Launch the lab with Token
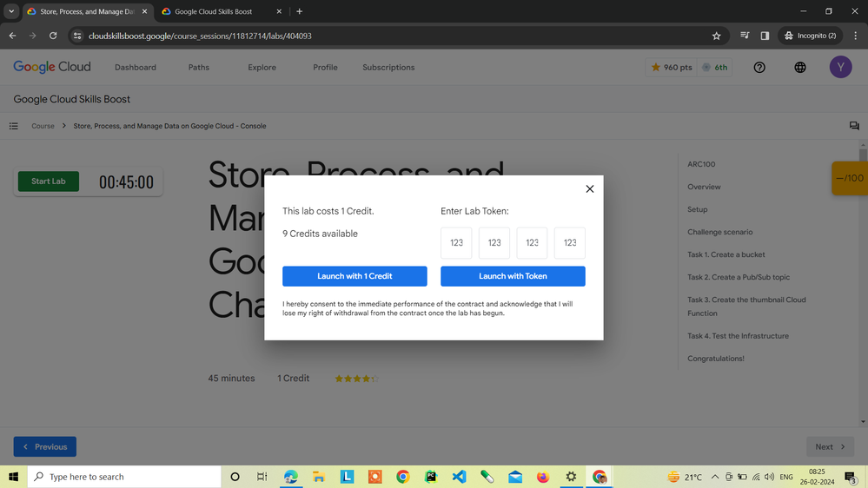 pyautogui.click(x=513, y=276)
